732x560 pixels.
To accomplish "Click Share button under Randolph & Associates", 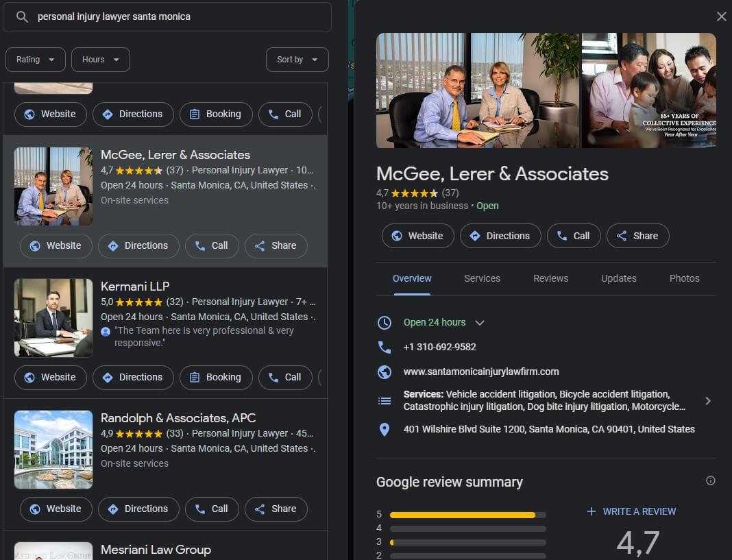I will (x=276, y=509).
